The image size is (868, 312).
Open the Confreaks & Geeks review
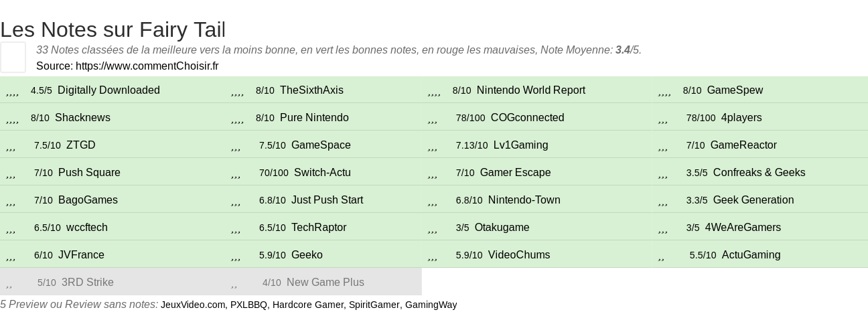click(759, 173)
